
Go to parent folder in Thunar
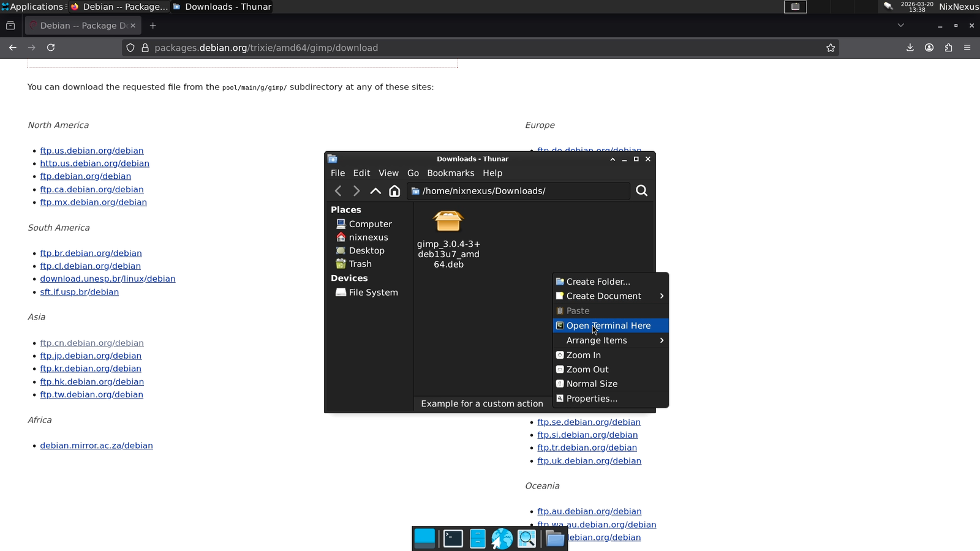(x=375, y=191)
